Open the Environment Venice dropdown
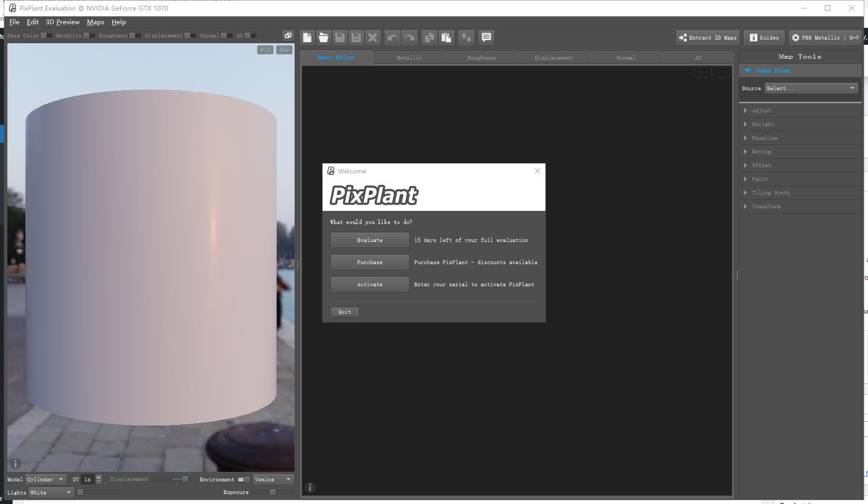Screen dimensions: 868x504 click(x=273, y=479)
